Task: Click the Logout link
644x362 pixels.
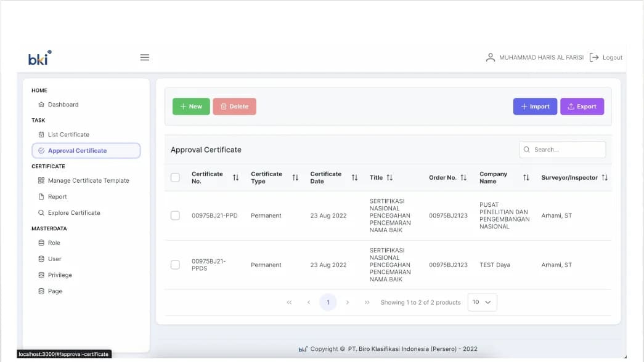Action: pyautogui.click(x=613, y=57)
